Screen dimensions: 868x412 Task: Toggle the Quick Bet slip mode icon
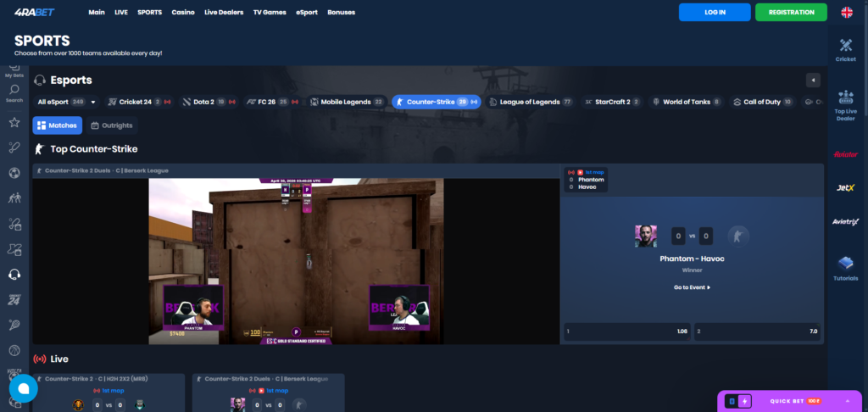(x=732, y=401)
